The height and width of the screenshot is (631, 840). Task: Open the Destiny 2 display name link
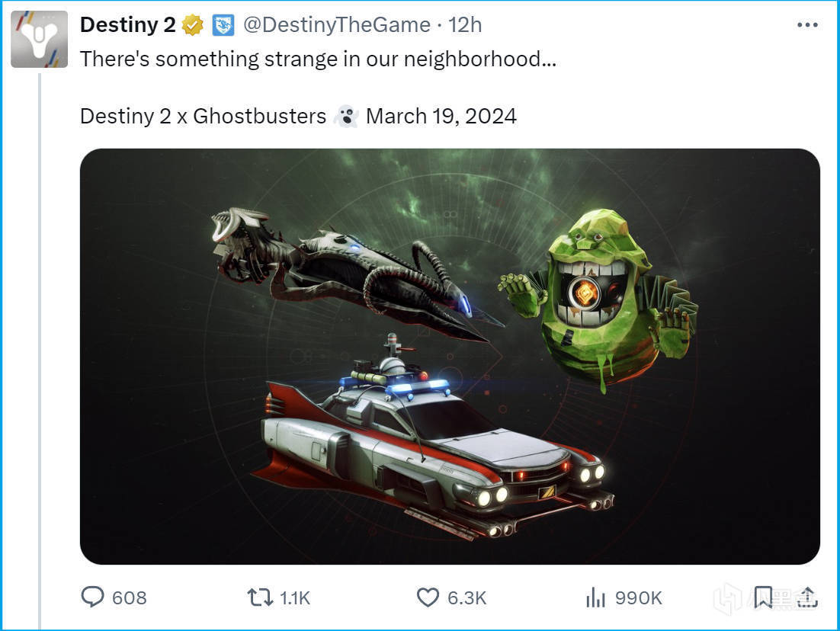(x=128, y=25)
